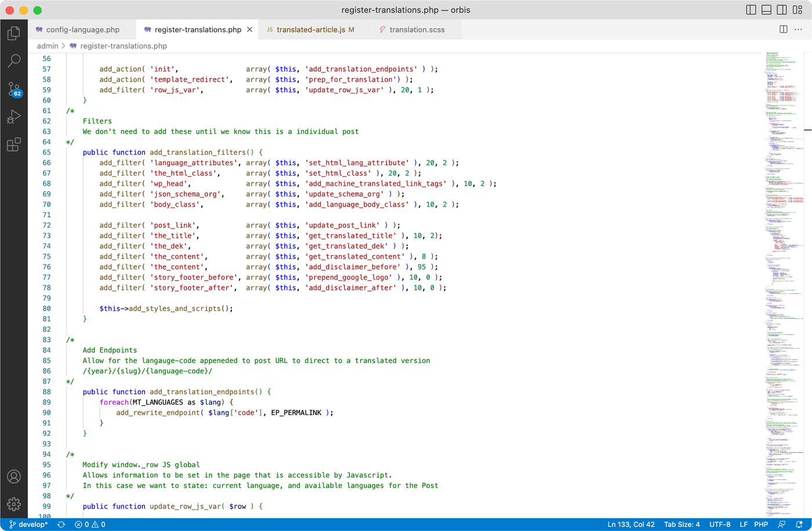
Task: Open the Accounts icon in activity bar
Action: pyautogui.click(x=14, y=477)
